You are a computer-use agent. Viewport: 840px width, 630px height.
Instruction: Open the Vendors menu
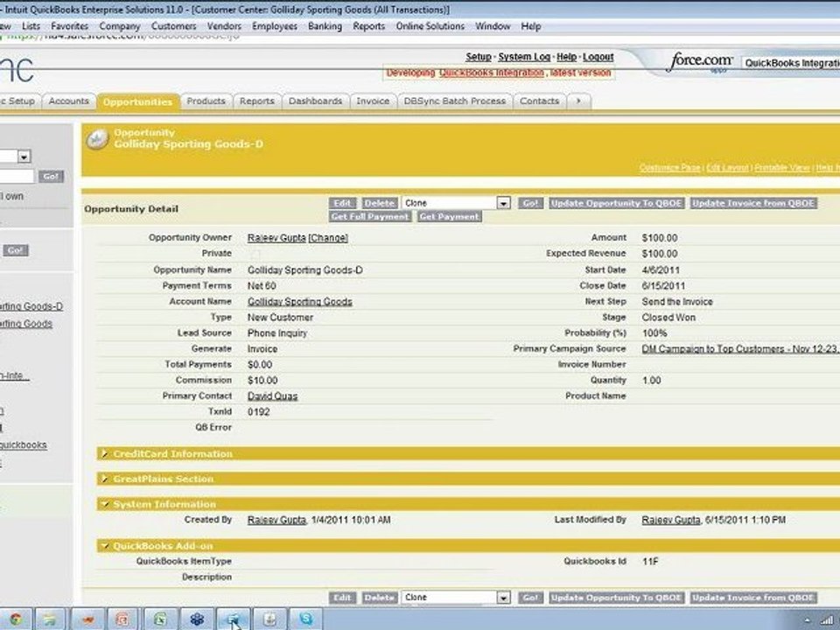tap(224, 26)
